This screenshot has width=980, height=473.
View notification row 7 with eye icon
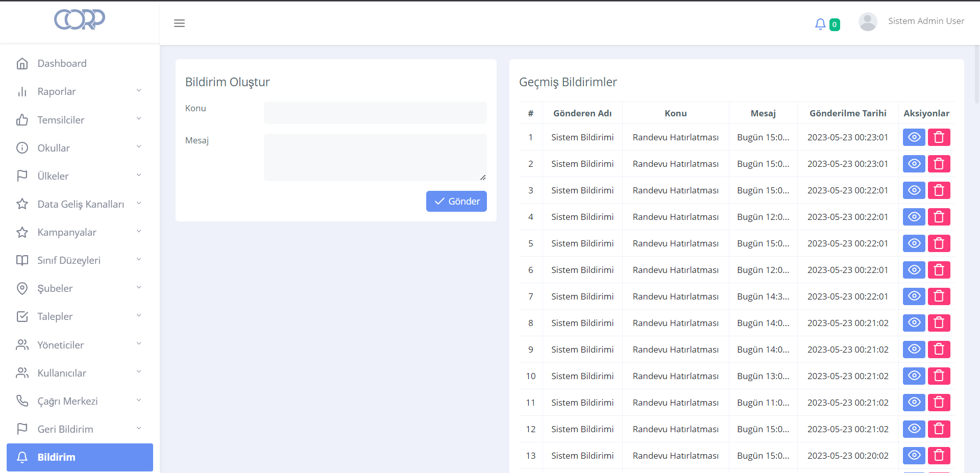pyautogui.click(x=914, y=296)
